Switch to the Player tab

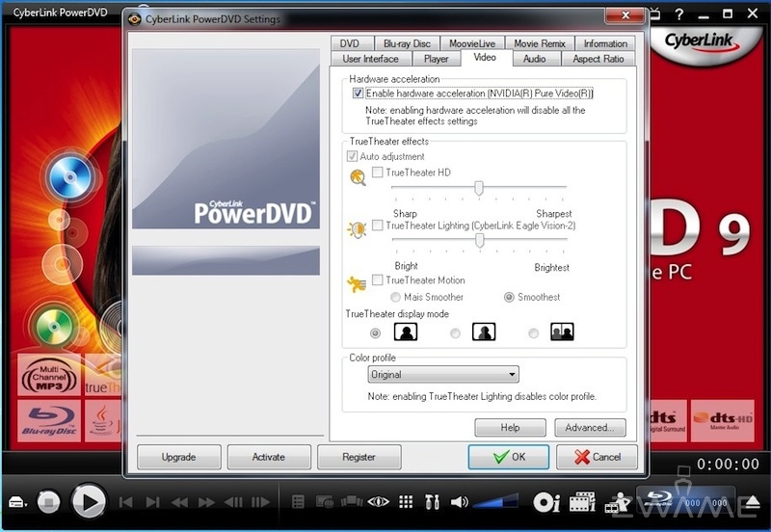pyautogui.click(x=437, y=59)
